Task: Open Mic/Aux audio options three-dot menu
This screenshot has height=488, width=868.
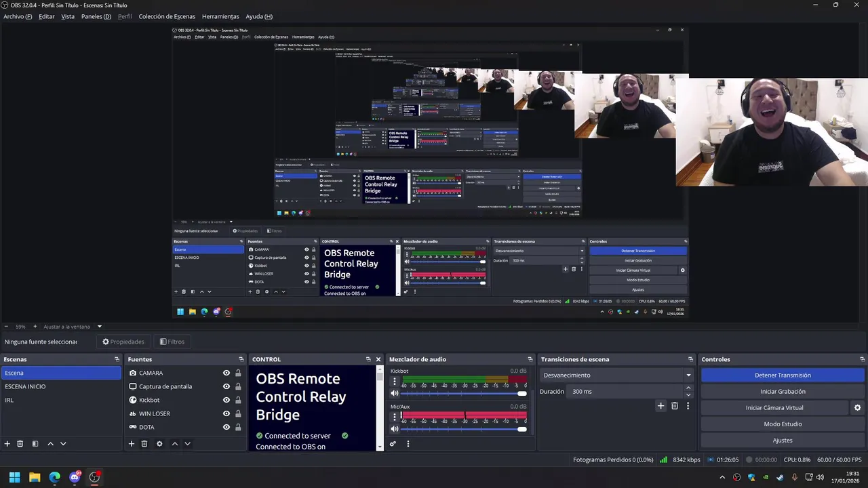Action: (x=395, y=417)
